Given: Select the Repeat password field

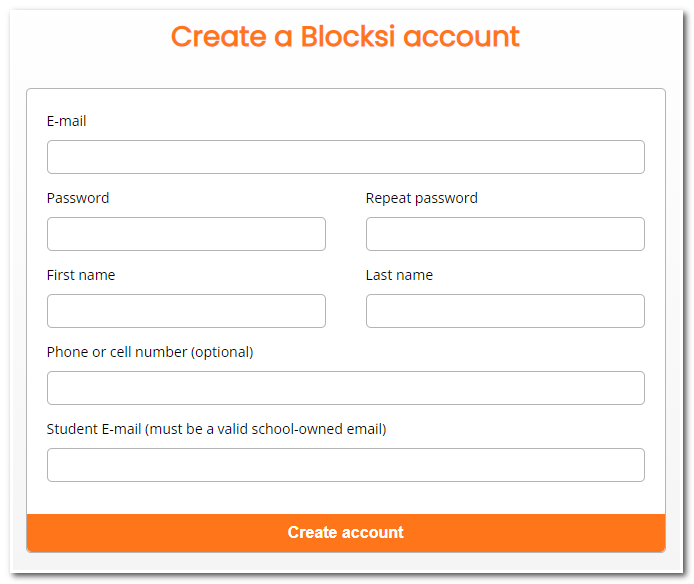Looking at the screenshot, I should point(505,234).
